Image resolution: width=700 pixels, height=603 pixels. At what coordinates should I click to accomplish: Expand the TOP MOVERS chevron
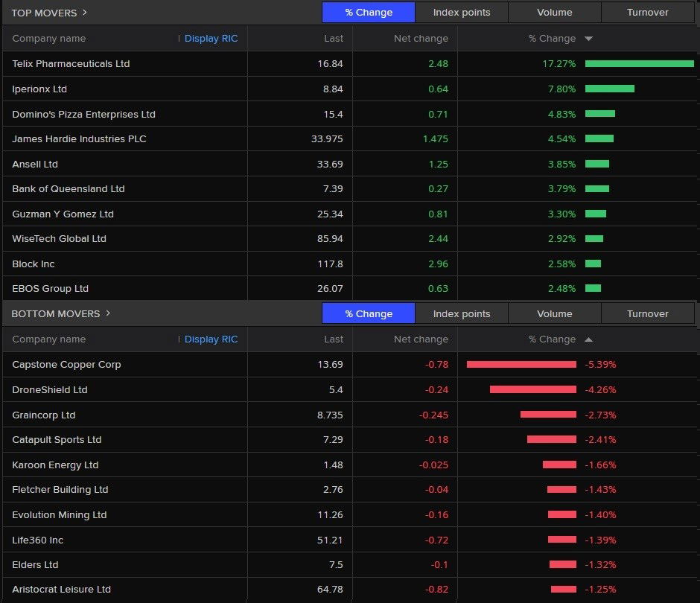coord(85,13)
